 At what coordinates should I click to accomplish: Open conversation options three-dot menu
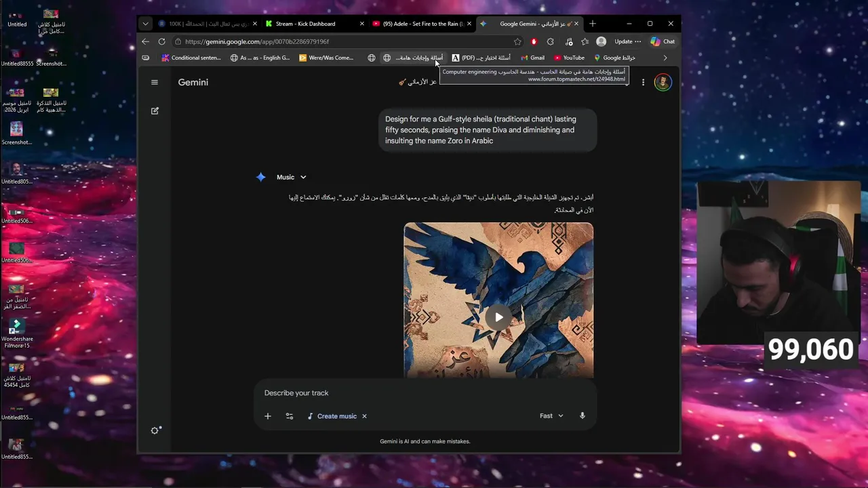[643, 82]
